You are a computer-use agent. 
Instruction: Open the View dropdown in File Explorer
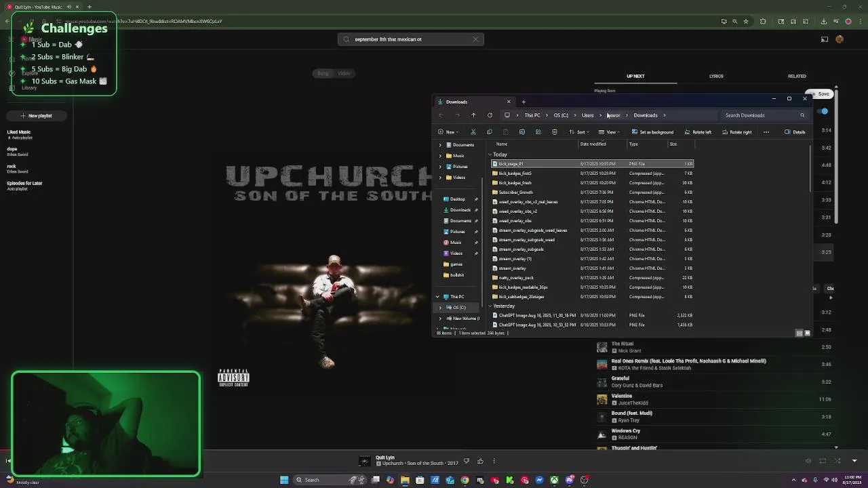pyautogui.click(x=609, y=132)
